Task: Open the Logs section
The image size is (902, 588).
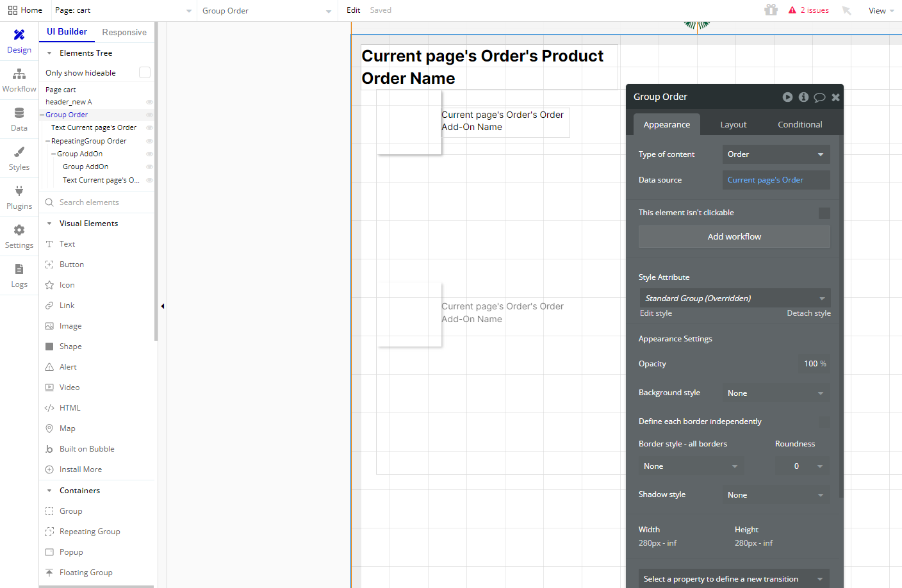Action: [x=19, y=275]
